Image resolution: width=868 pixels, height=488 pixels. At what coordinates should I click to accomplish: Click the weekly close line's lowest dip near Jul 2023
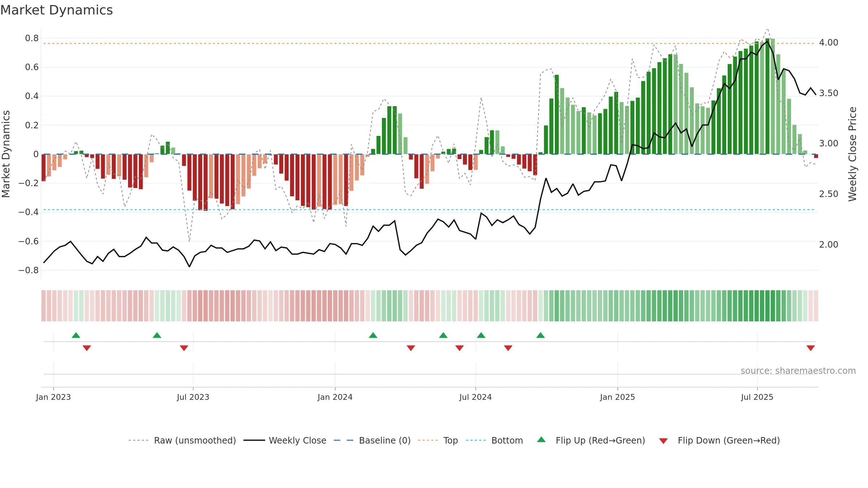tap(190, 266)
